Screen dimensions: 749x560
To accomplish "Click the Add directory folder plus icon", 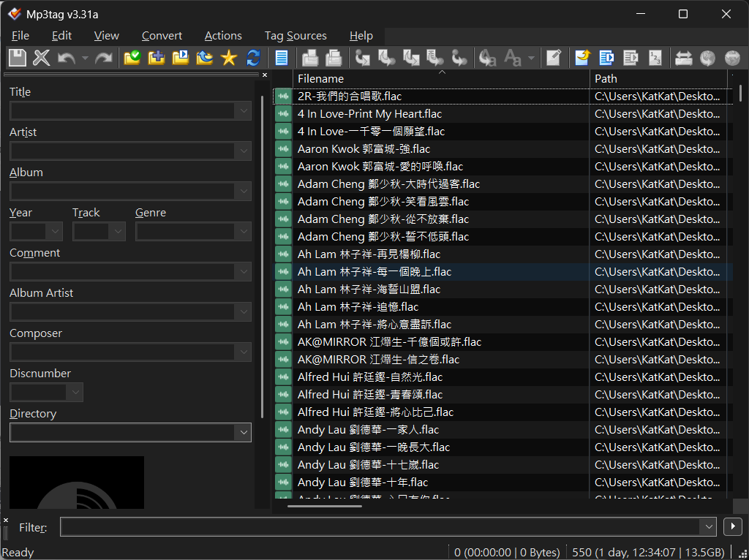I will (x=157, y=58).
